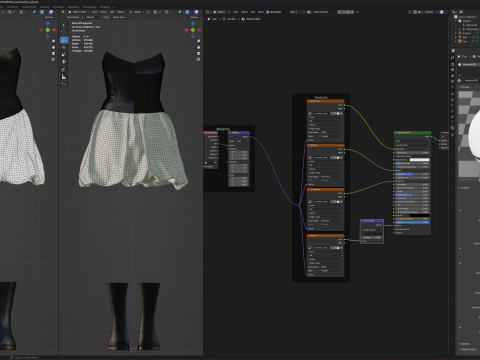Open Slot 1 dropdown in node editor
The image size is (480, 360).
297,12
